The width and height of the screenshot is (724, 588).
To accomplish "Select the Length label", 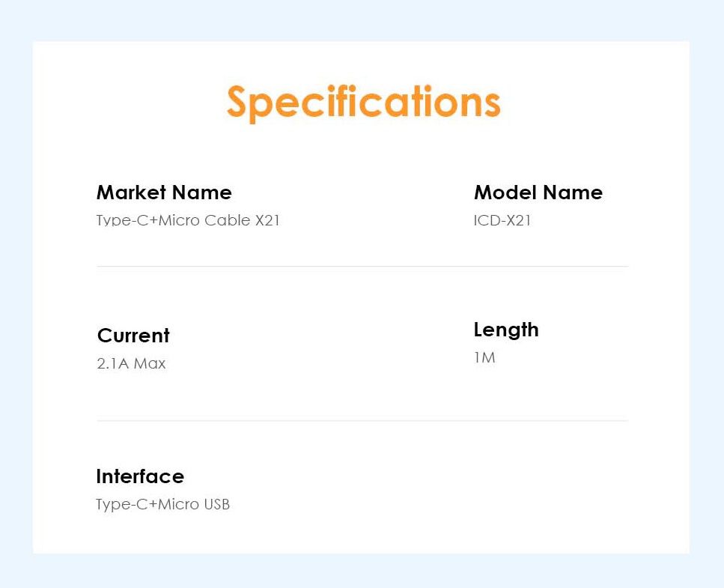I will point(505,330).
